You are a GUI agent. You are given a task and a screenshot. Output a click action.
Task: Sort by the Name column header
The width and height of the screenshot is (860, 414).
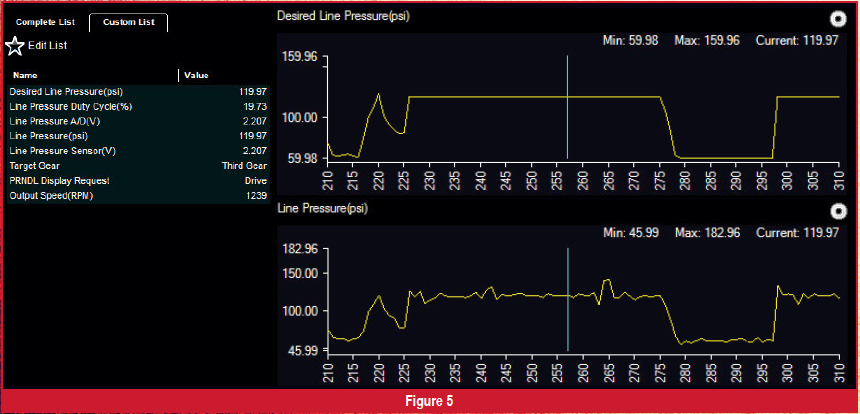25,75
